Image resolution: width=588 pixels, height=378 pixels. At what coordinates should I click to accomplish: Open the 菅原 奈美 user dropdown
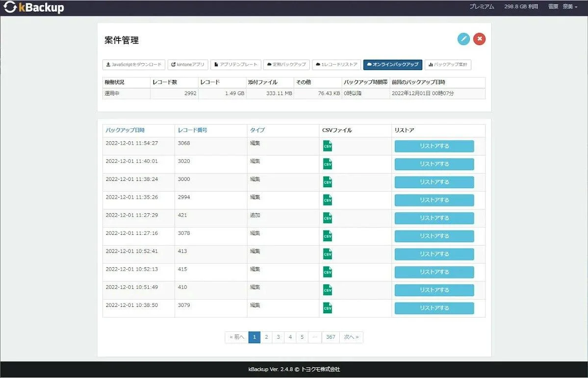(x=562, y=7)
